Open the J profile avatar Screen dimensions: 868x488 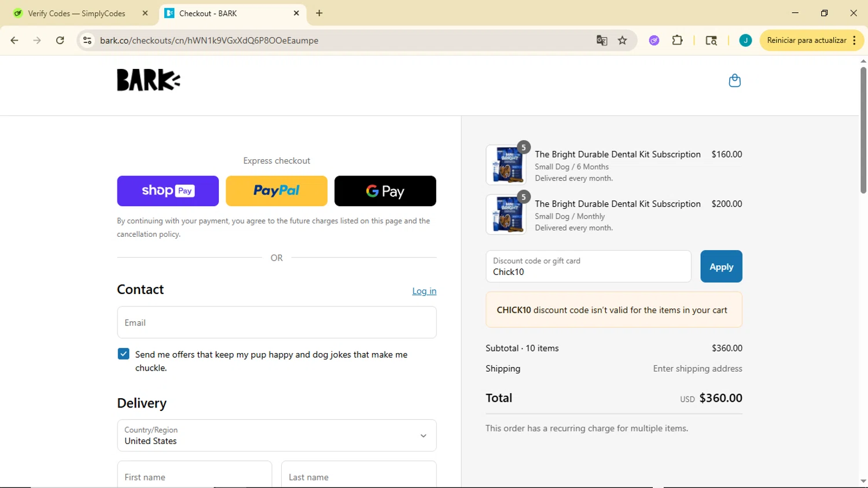tap(745, 41)
